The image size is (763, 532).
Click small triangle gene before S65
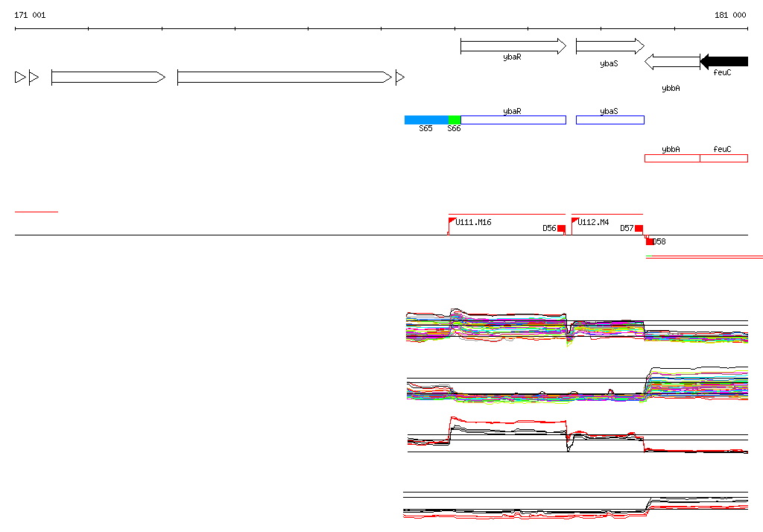tap(400, 77)
